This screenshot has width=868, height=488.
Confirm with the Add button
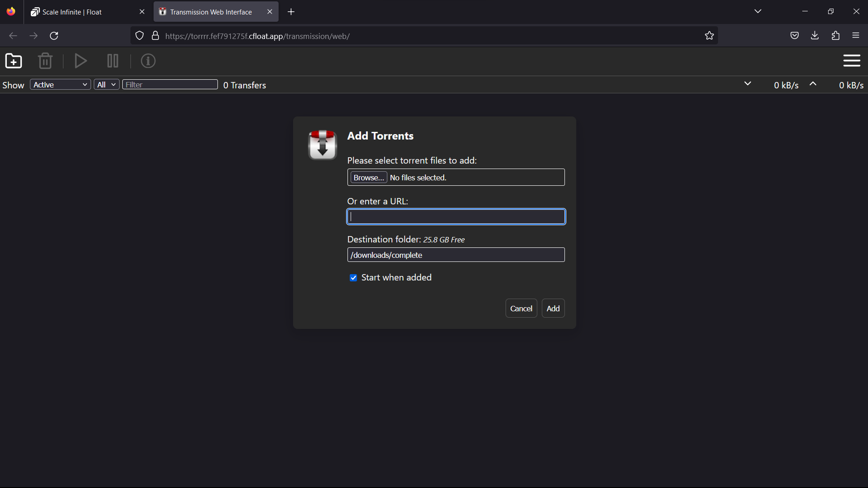tap(553, 308)
